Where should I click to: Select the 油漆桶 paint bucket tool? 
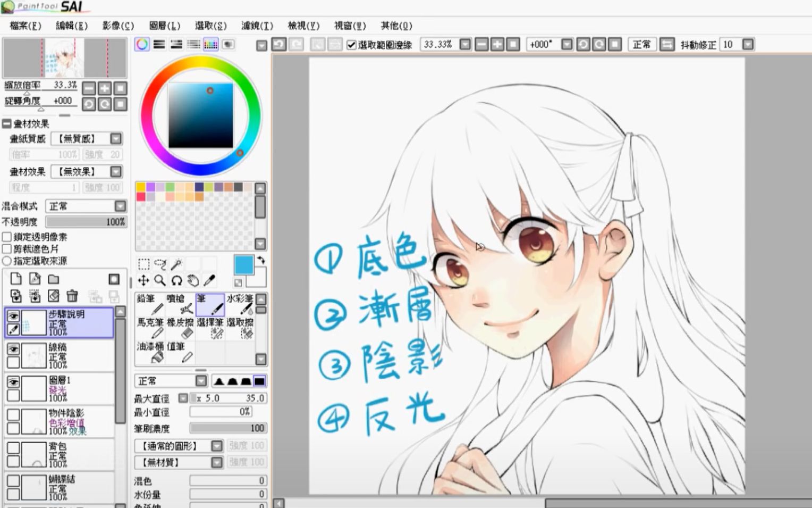pos(150,352)
